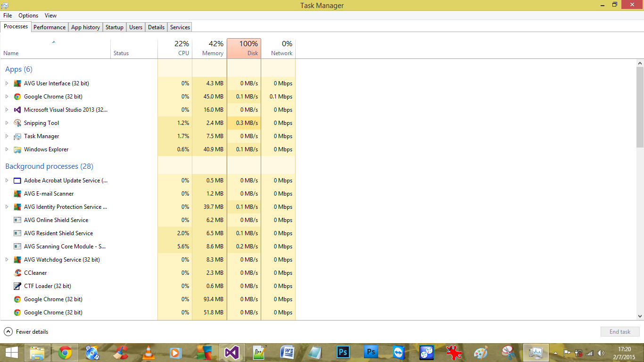The image size is (644, 362).
Task: Click the AVG Scanning Core Module icon
Action: pyautogui.click(x=17, y=247)
